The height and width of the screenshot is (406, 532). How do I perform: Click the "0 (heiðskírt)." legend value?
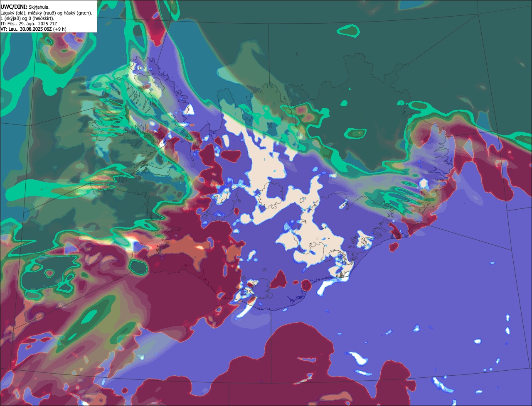coord(41,19)
